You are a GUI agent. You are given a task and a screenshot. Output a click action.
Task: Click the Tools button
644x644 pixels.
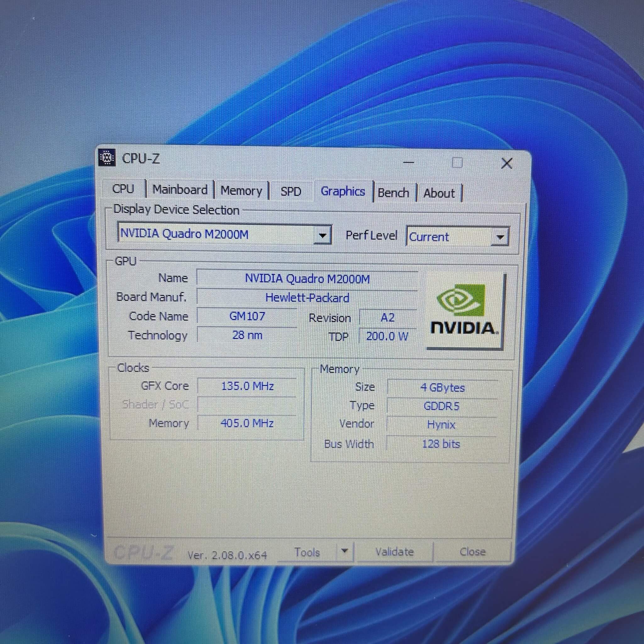tap(307, 552)
